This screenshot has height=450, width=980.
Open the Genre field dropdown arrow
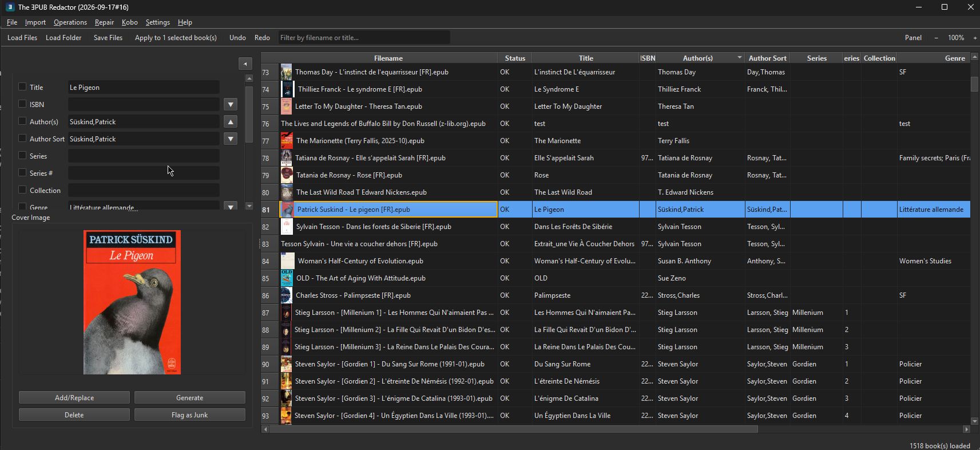(x=231, y=206)
